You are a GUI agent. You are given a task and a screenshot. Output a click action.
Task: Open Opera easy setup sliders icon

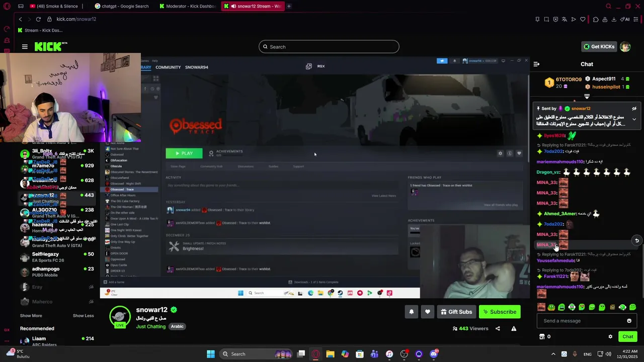pyautogui.click(x=636, y=19)
